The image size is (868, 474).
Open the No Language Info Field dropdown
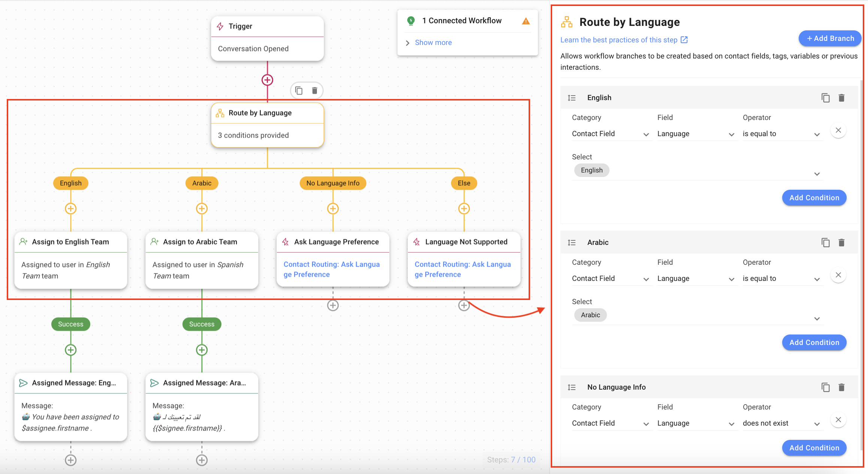coord(696,423)
